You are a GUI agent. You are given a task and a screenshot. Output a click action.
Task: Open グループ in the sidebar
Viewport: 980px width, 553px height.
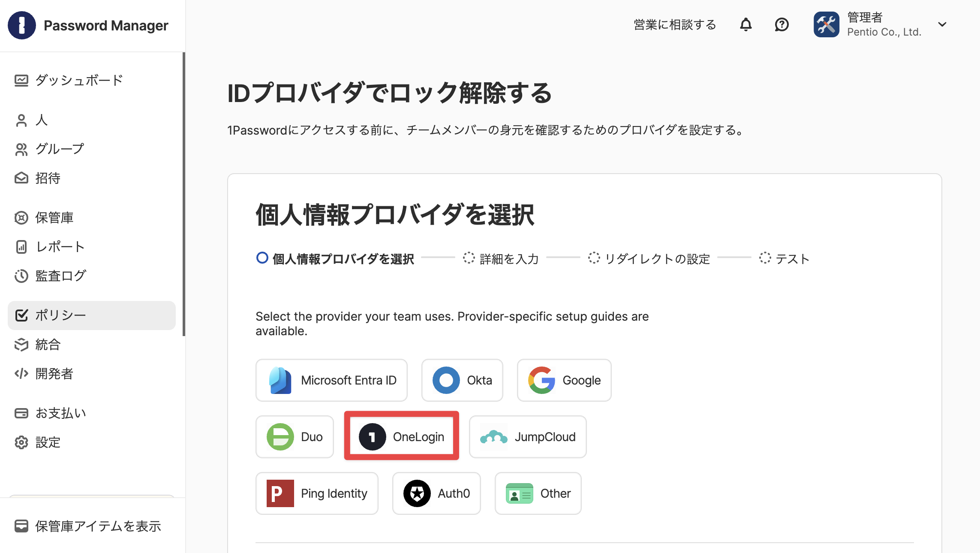click(92, 149)
